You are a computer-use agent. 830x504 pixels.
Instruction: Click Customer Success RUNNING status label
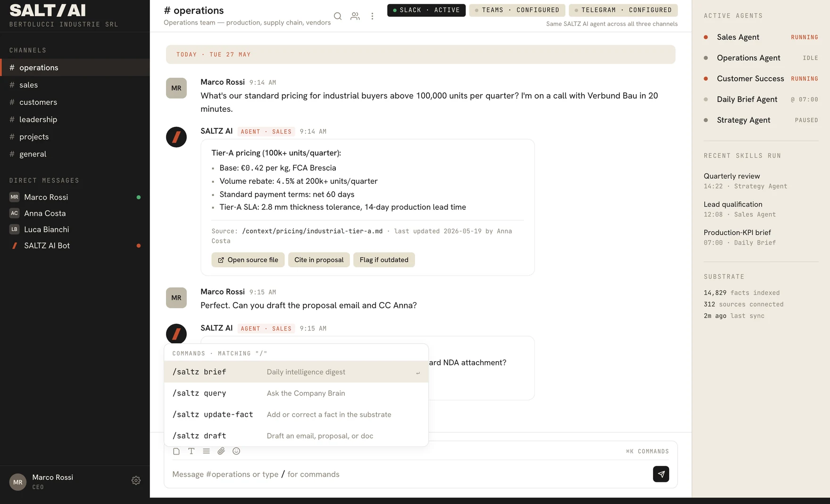tap(805, 79)
